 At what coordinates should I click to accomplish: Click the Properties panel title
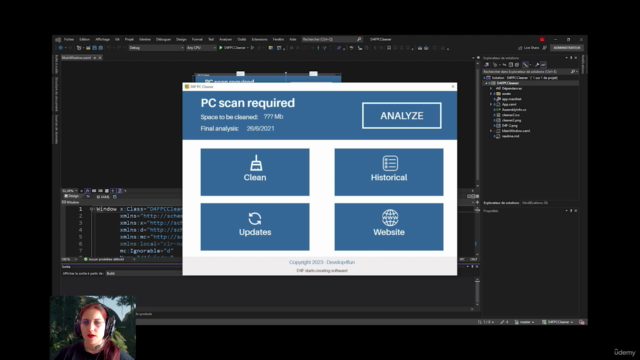(x=491, y=211)
